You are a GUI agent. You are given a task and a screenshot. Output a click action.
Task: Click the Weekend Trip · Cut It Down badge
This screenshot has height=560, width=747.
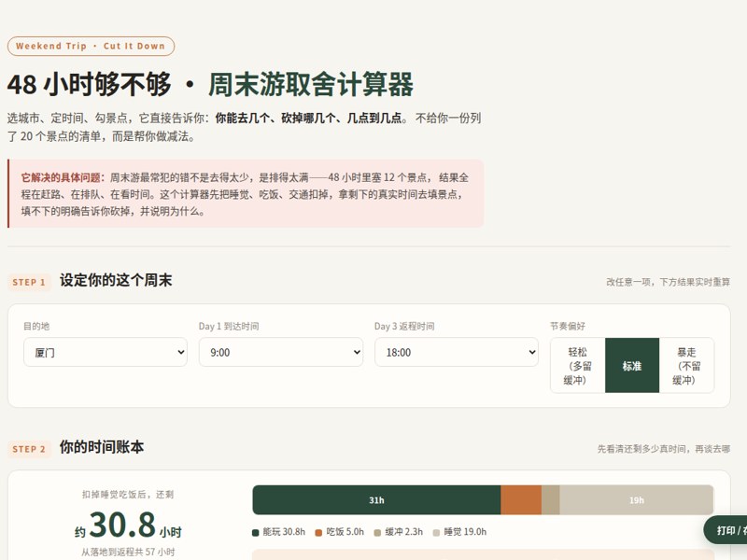click(x=91, y=46)
